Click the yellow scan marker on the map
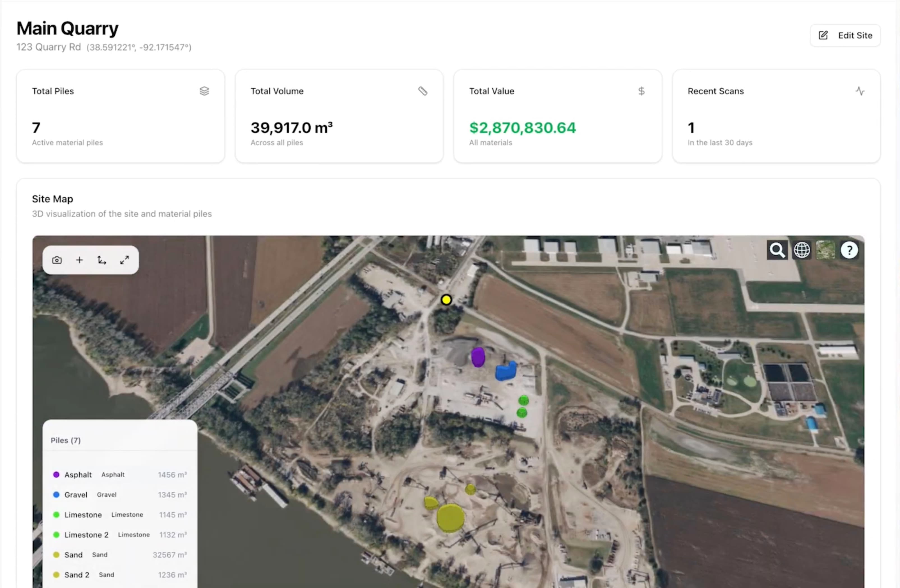Viewport: 900px width, 588px height. [446, 299]
